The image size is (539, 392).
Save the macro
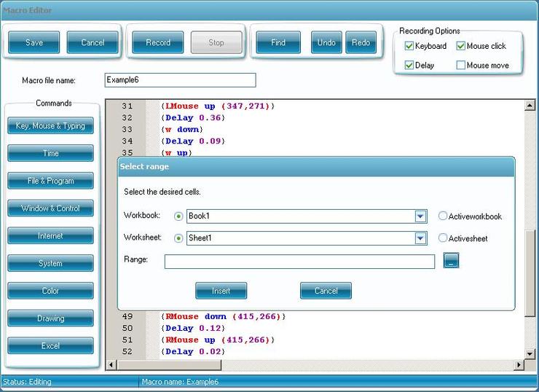[34, 43]
